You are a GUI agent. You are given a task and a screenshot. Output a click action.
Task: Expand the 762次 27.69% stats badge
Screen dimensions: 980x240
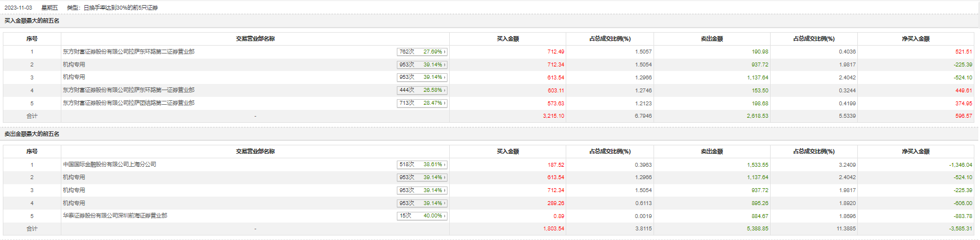coord(422,52)
